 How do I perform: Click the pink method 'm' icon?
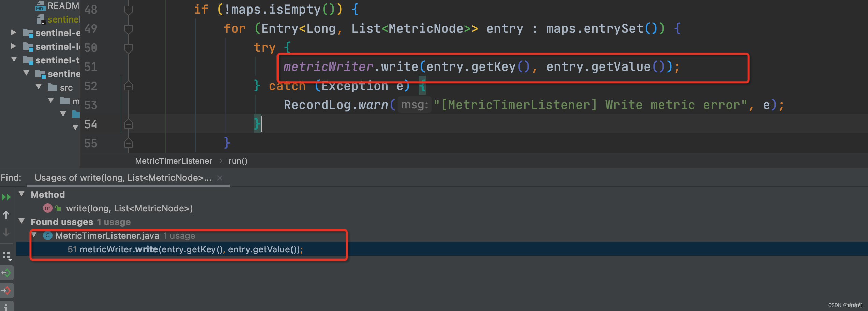47,208
